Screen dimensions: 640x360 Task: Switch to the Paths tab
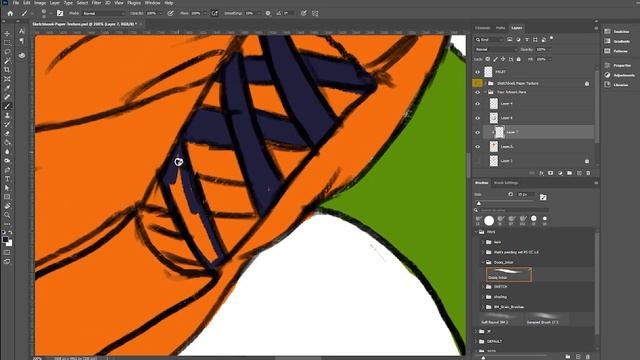(x=500, y=28)
